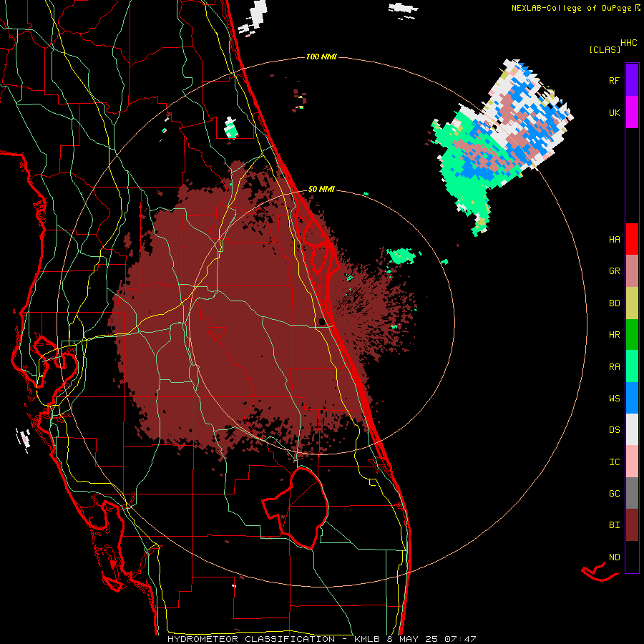This screenshot has width=644, height=644.
Task: Click the RF legend label
Action: tap(614, 80)
